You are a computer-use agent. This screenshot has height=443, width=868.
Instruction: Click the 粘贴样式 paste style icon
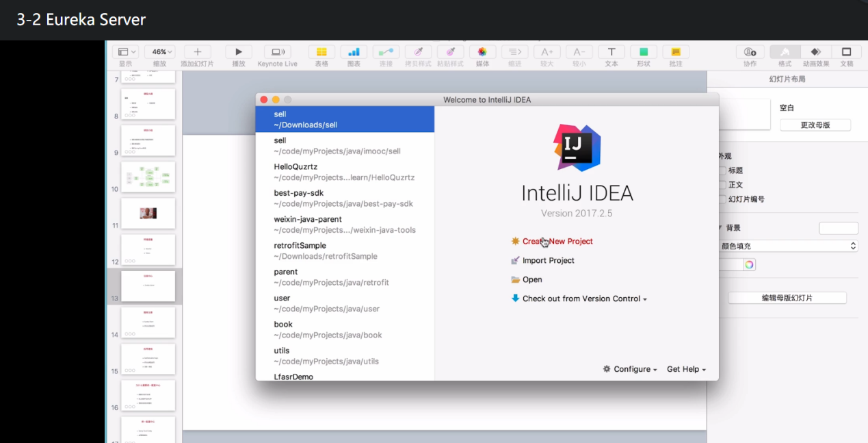click(450, 52)
